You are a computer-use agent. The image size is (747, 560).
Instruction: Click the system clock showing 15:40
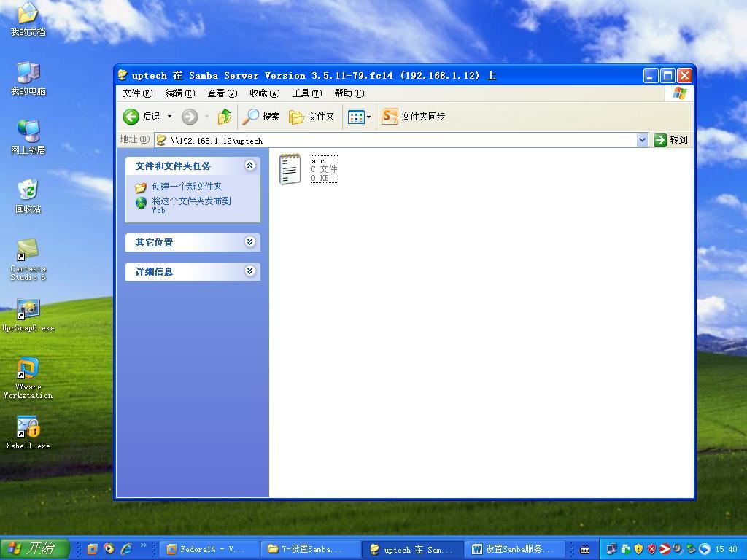coord(726,550)
